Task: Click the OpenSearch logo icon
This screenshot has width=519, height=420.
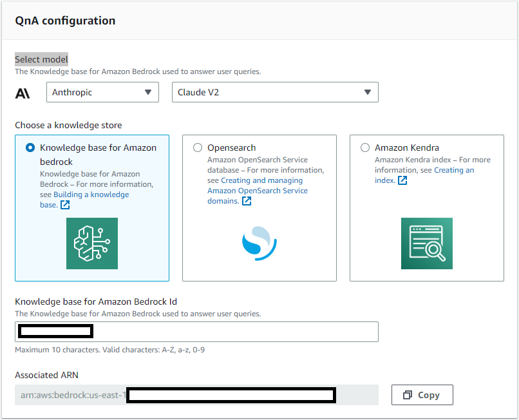Action: coord(259,243)
